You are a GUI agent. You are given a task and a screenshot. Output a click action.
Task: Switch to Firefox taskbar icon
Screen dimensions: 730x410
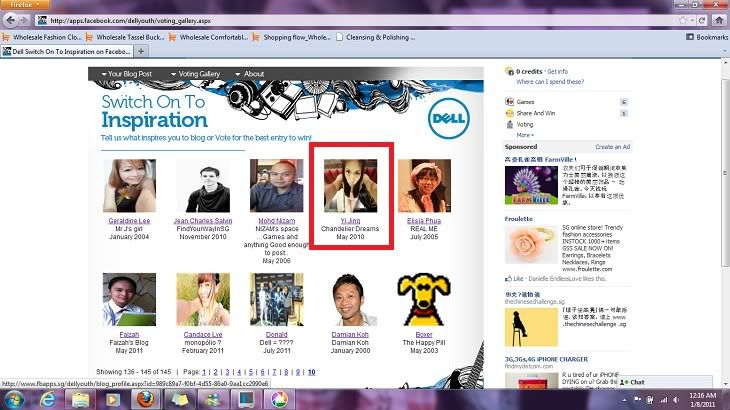(145, 400)
